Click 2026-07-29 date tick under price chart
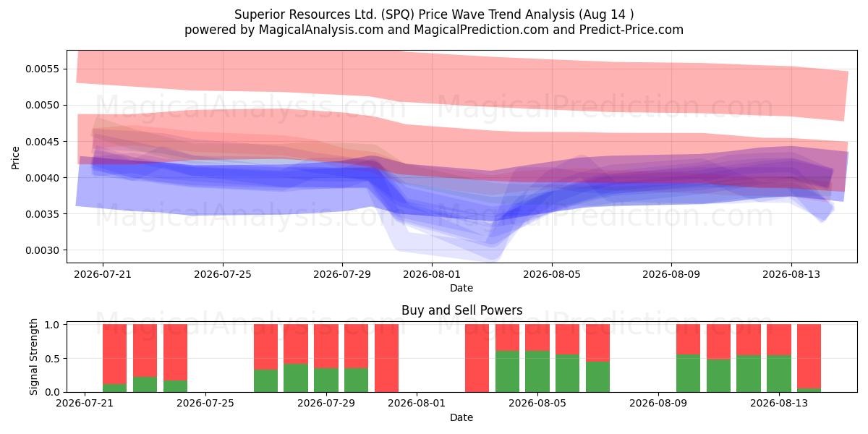Image resolution: width=868 pixels, height=434 pixels. point(342,274)
